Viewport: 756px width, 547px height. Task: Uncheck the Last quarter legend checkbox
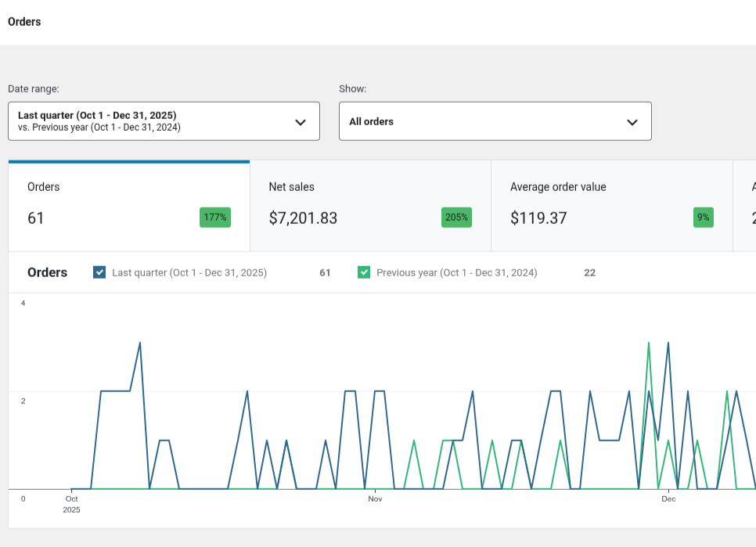click(99, 272)
